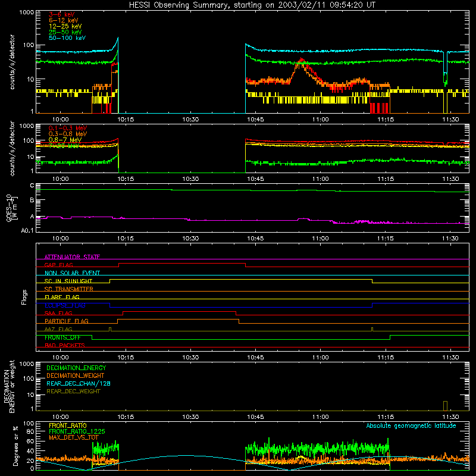Pick the SC_IN_SUNLIGHT flag label
This screenshot has height=476, width=476.
click(68, 281)
